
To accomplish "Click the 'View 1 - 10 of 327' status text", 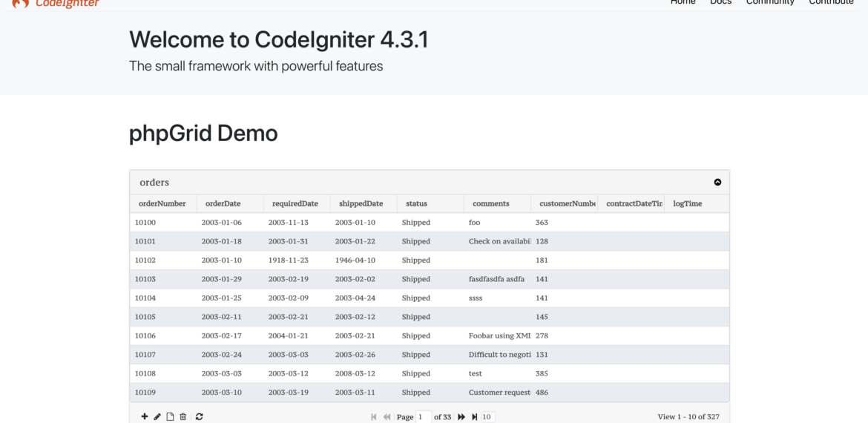I will (688, 417).
